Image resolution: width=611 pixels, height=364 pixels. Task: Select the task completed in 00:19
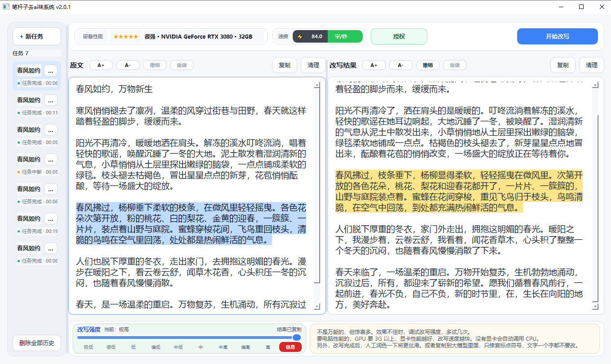[37, 224]
